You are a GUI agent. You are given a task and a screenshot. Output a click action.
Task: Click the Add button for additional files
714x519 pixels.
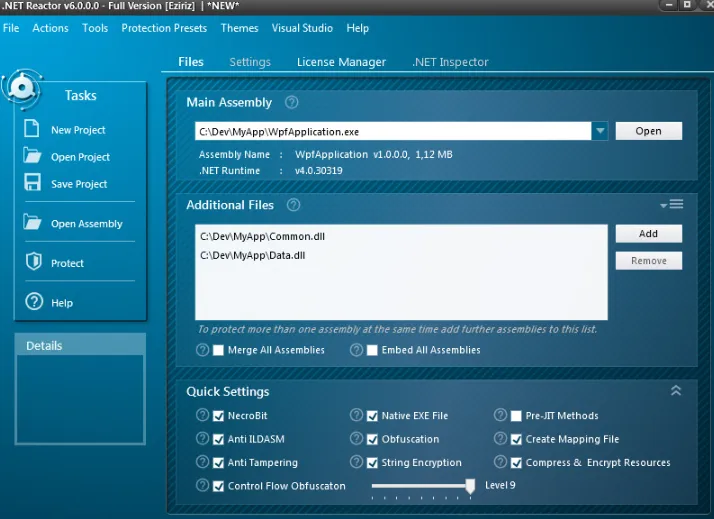[x=649, y=234]
